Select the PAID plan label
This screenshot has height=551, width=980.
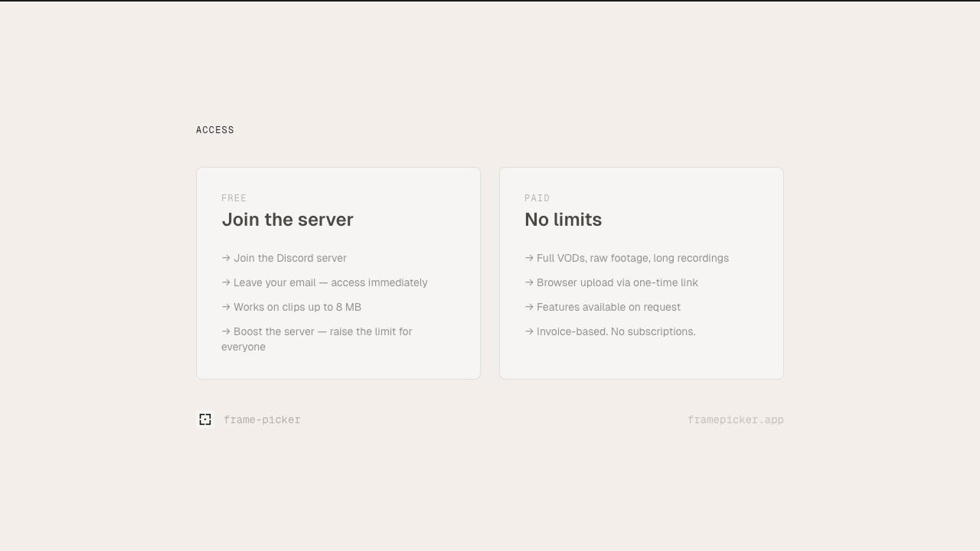[537, 198]
